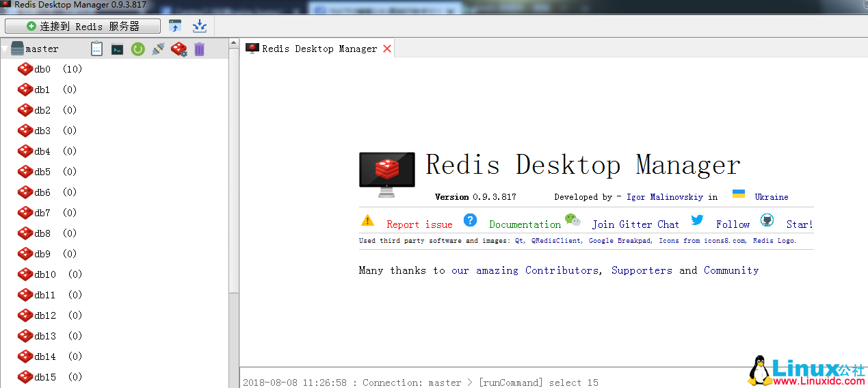Click the Connect to Redis Server button
Image resolution: width=868 pixels, height=388 pixels.
tap(83, 26)
